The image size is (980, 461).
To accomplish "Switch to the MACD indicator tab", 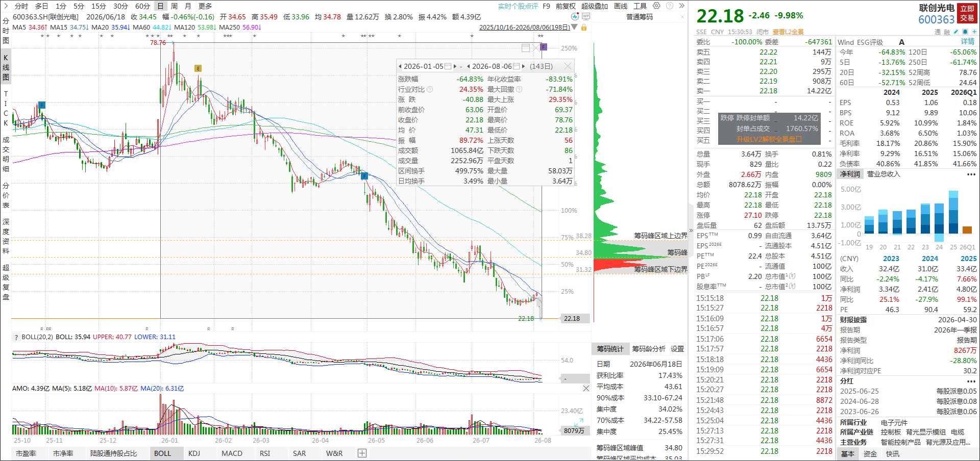I will 232,453.
